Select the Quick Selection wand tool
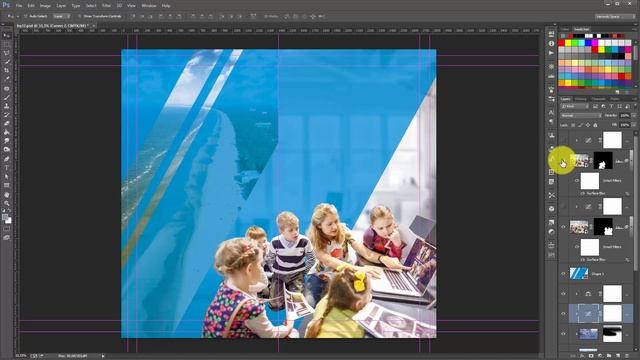The height and width of the screenshot is (360, 640). pyautogui.click(x=7, y=62)
